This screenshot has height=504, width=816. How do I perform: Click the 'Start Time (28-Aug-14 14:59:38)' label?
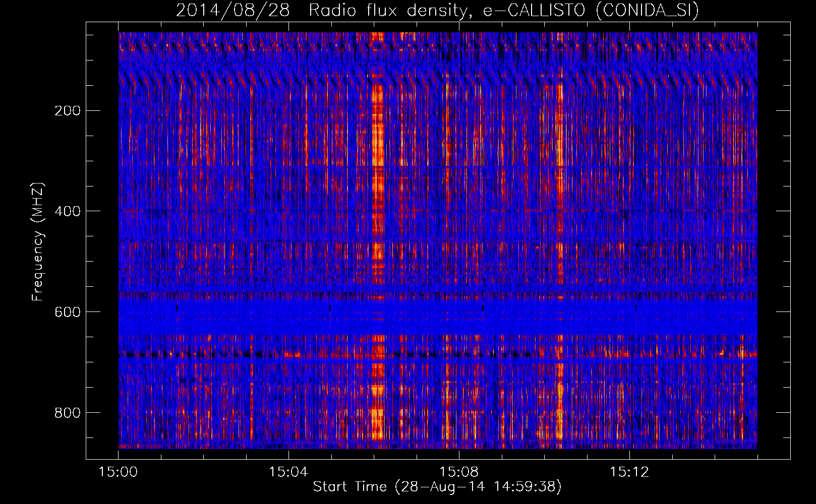(437, 487)
